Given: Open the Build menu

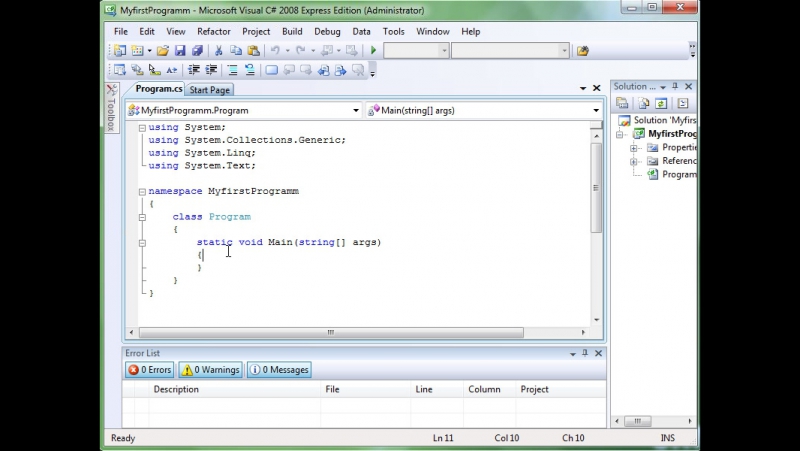Looking at the screenshot, I should pos(292,32).
